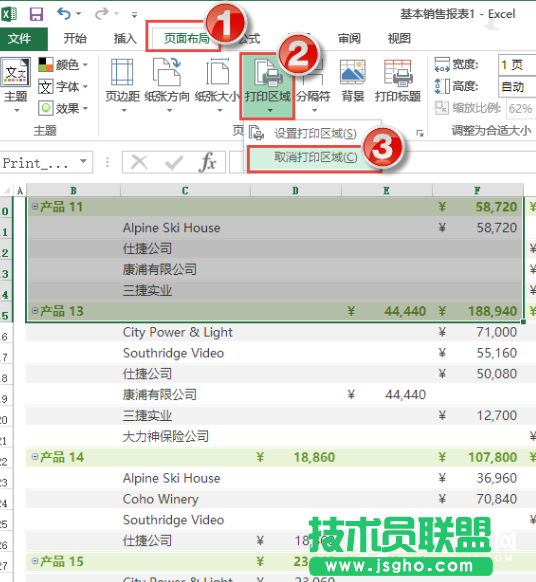Click the 打印区域 (Print Area) button

click(268, 86)
